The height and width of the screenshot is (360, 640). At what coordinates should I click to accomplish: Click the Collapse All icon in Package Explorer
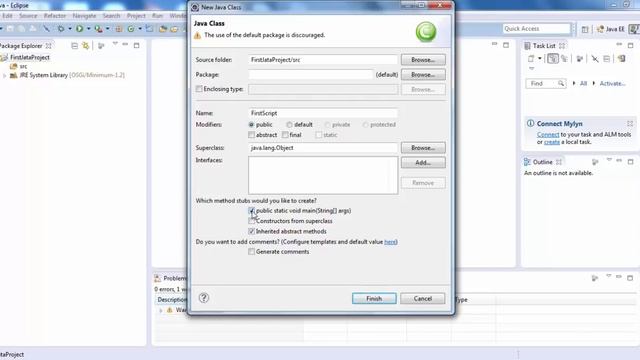click(x=74, y=46)
